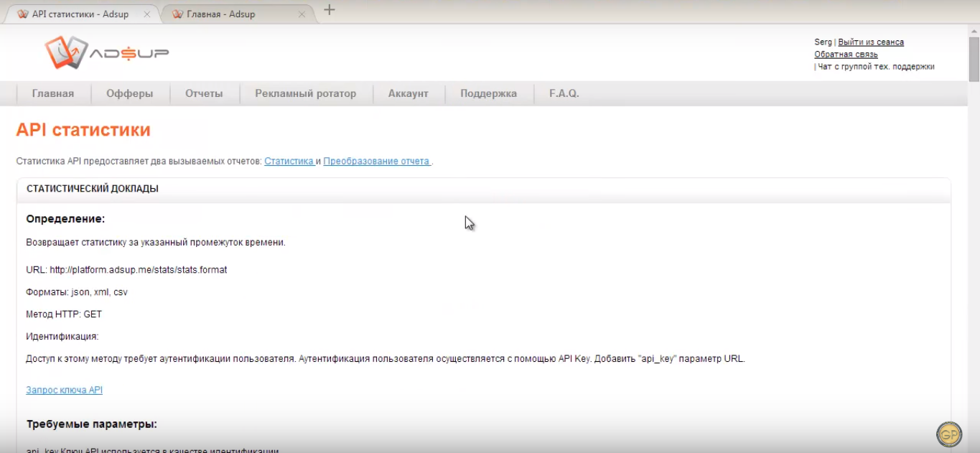Viewport: 980px width, 453px height.
Task: Click the Adsup logo
Action: click(108, 52)
